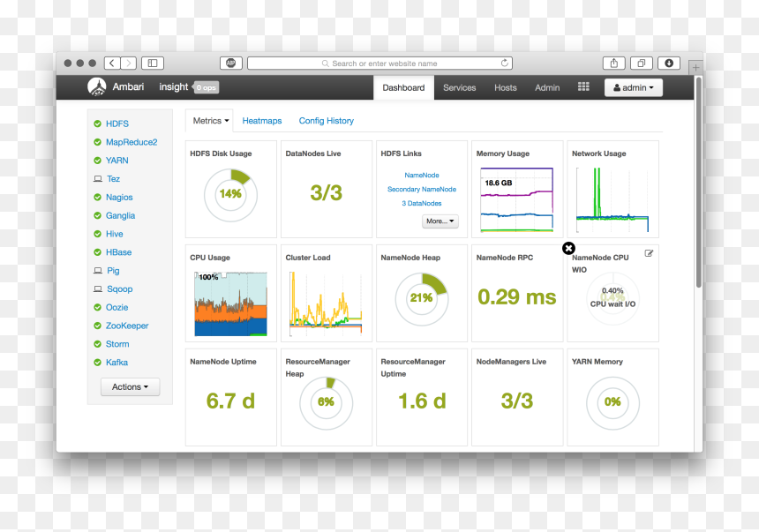This screenshot has width=759, height=532.
Task: Open the 3 DataNodes link
Action: pyautogui.click(x=422, y=203)
